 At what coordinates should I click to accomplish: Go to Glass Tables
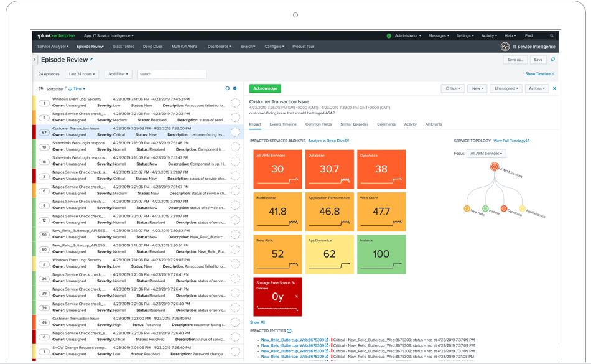click(123, 47)
